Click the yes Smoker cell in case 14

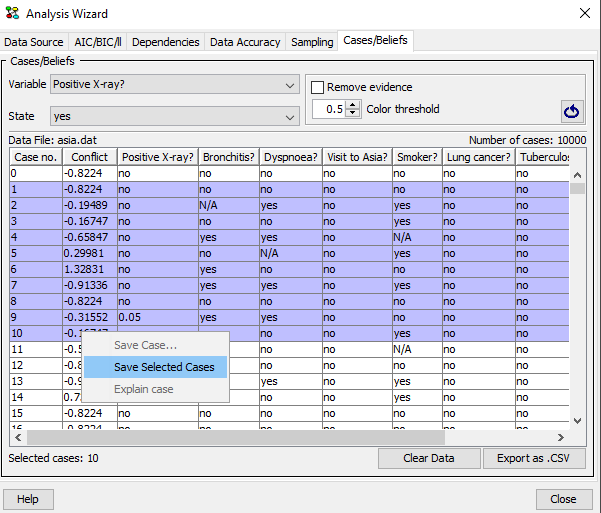tap(417, 397)
